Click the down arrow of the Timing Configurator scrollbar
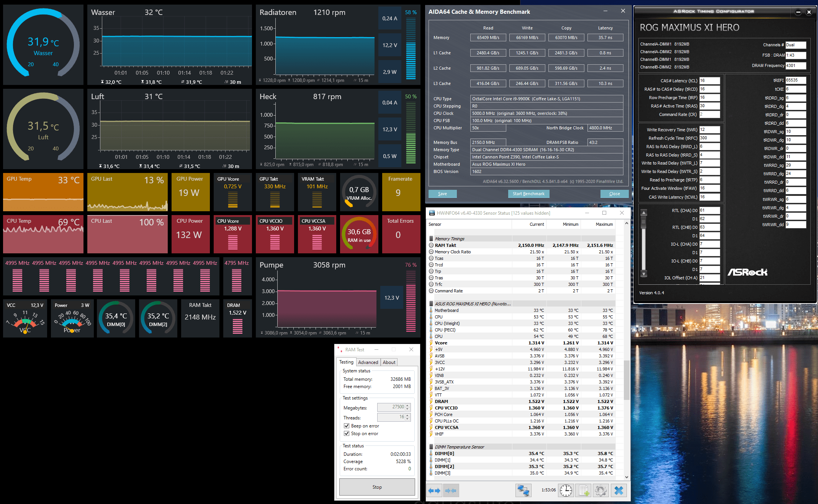 tap(644, 274)
